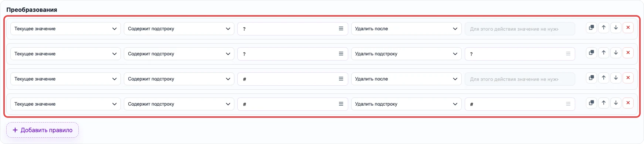This screenshot has width=644, height=144.
Task: Delete the '#' Удалить после rule
Action: point(628,78)
